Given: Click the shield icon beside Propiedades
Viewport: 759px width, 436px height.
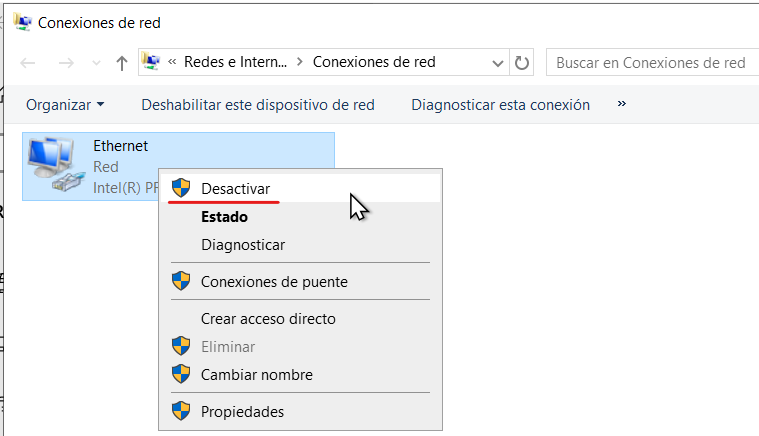Looking at the screenshot, I should (x=181, y=411).
